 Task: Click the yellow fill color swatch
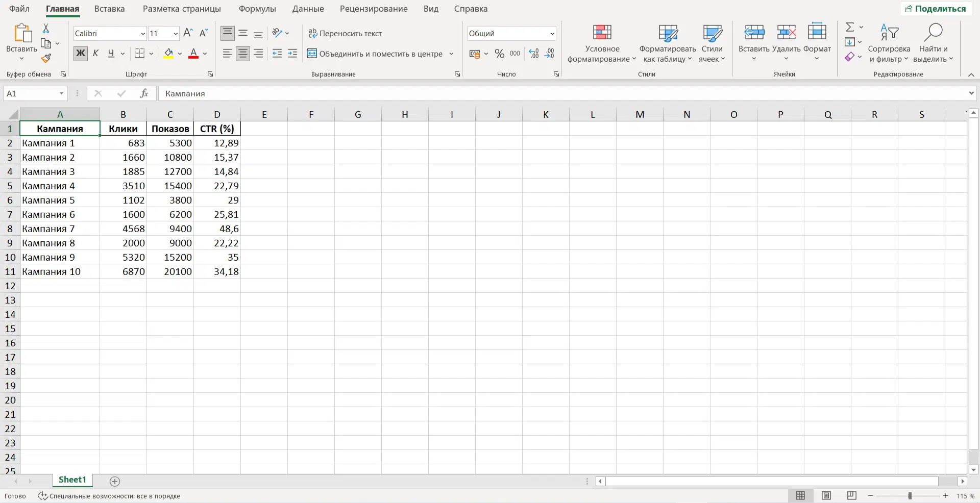(168, 54)
